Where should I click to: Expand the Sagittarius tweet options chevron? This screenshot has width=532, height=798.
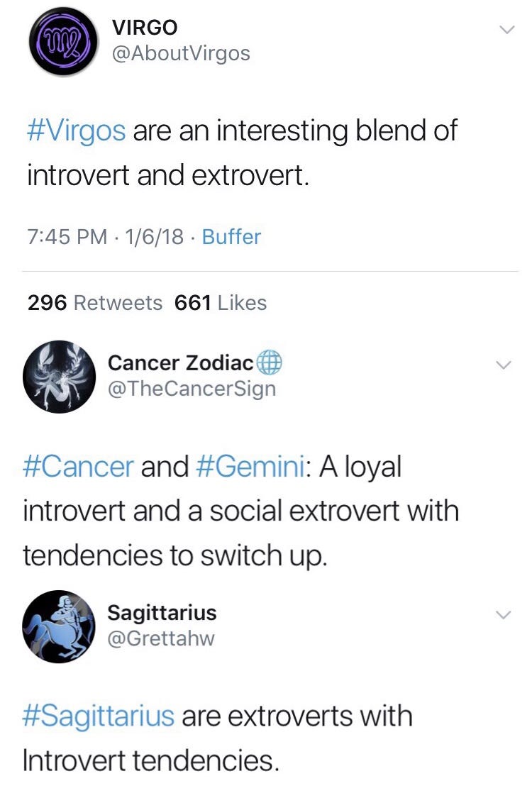[502, 614]
